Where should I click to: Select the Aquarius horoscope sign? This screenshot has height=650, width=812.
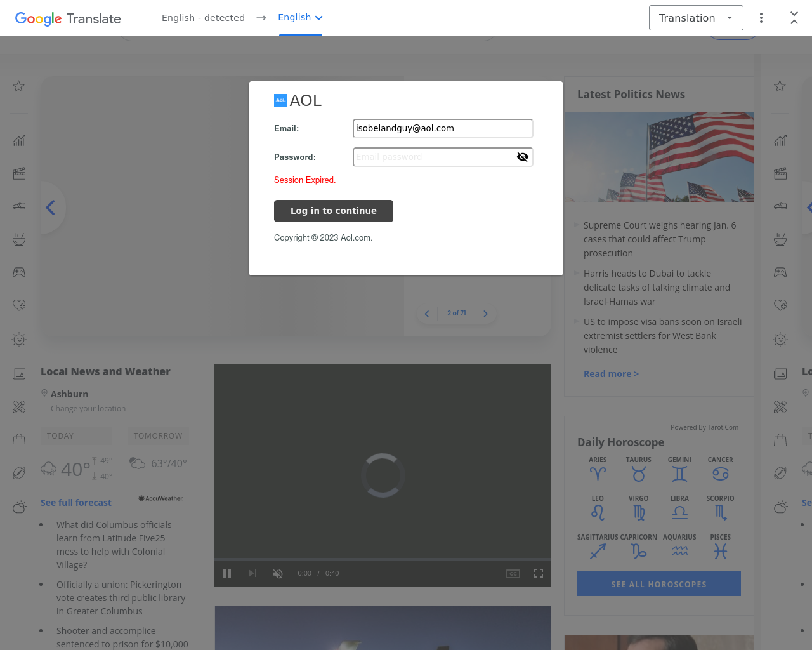679,547
